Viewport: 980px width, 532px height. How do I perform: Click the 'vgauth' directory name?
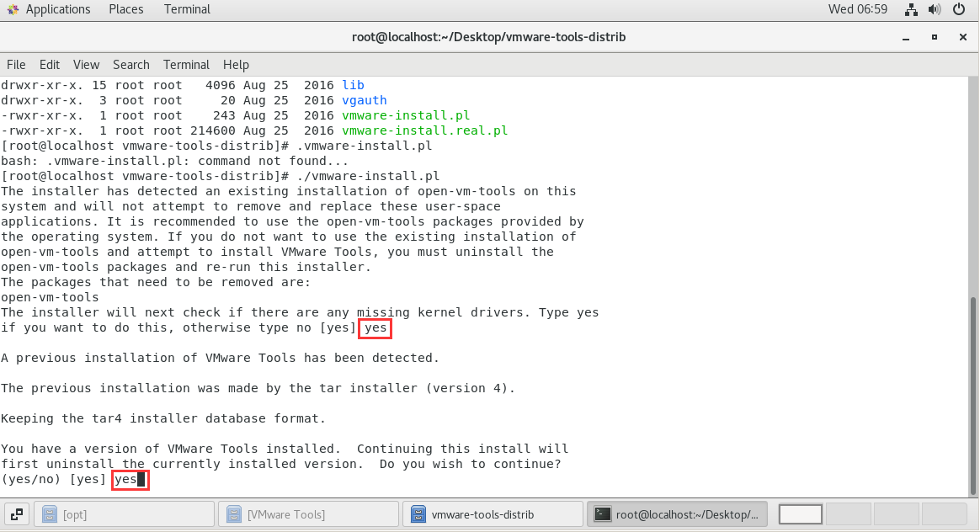point(365,100)
